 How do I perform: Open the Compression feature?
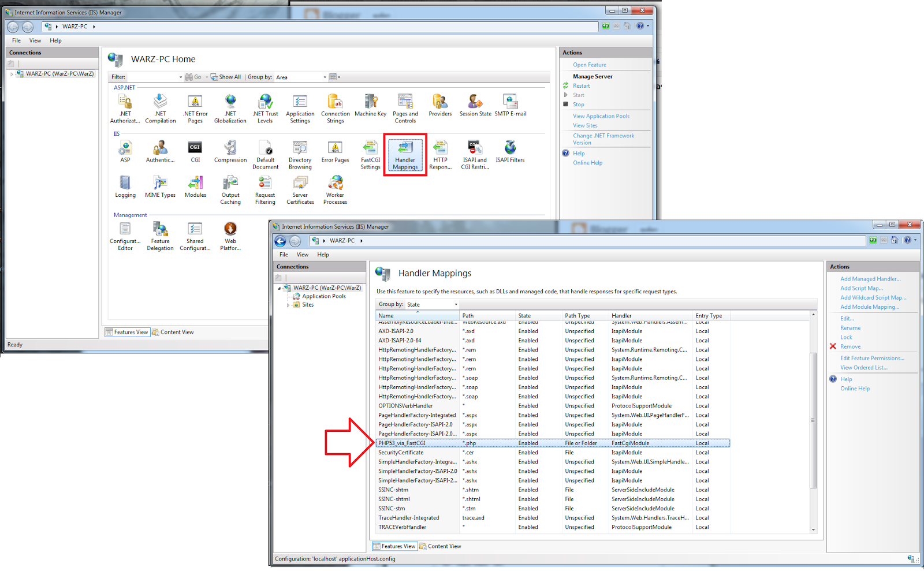(230, 152)
